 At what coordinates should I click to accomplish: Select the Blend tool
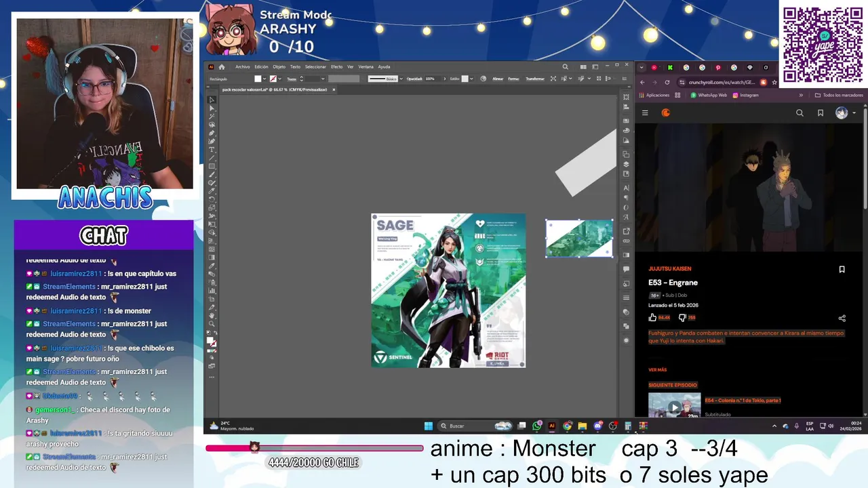212,274
